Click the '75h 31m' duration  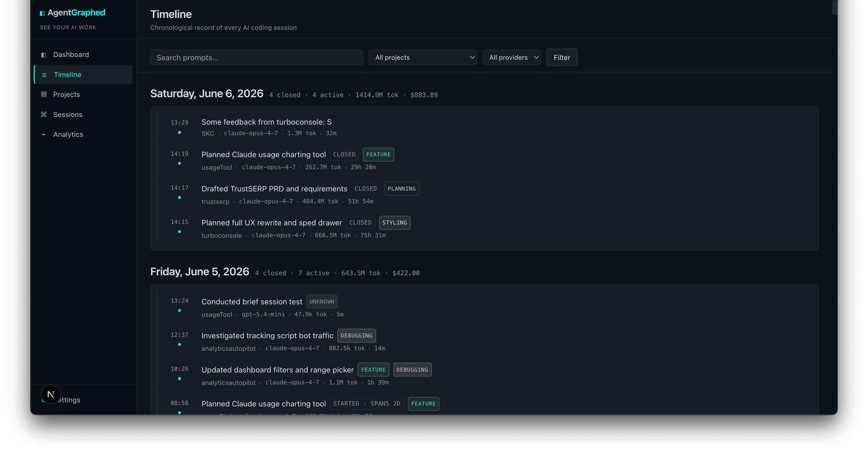click(373, 235)
